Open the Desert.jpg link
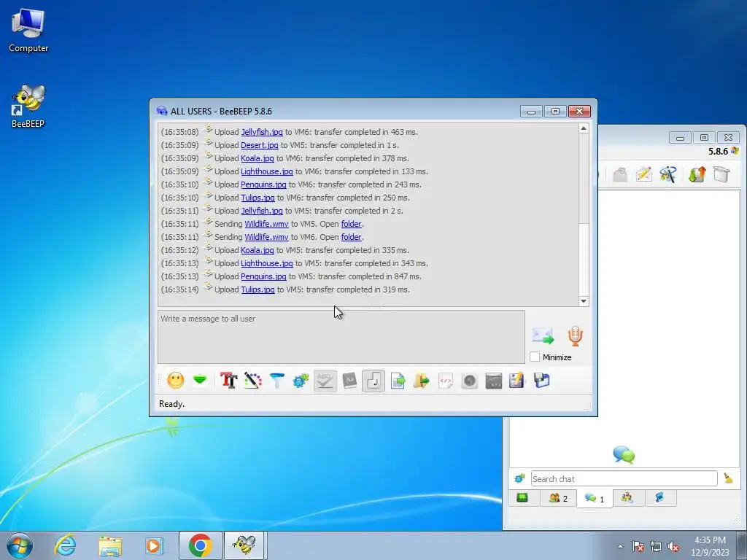The width and height of the screenshot is (747, 560). click(x=260, y=145)
